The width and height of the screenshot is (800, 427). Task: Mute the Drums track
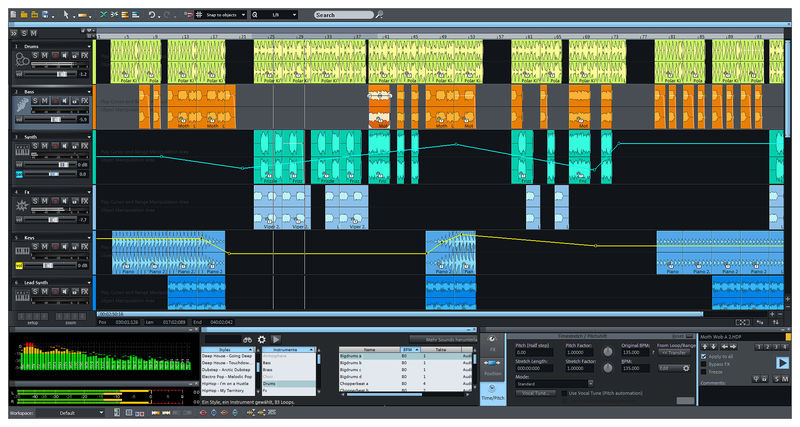[44, 55]
